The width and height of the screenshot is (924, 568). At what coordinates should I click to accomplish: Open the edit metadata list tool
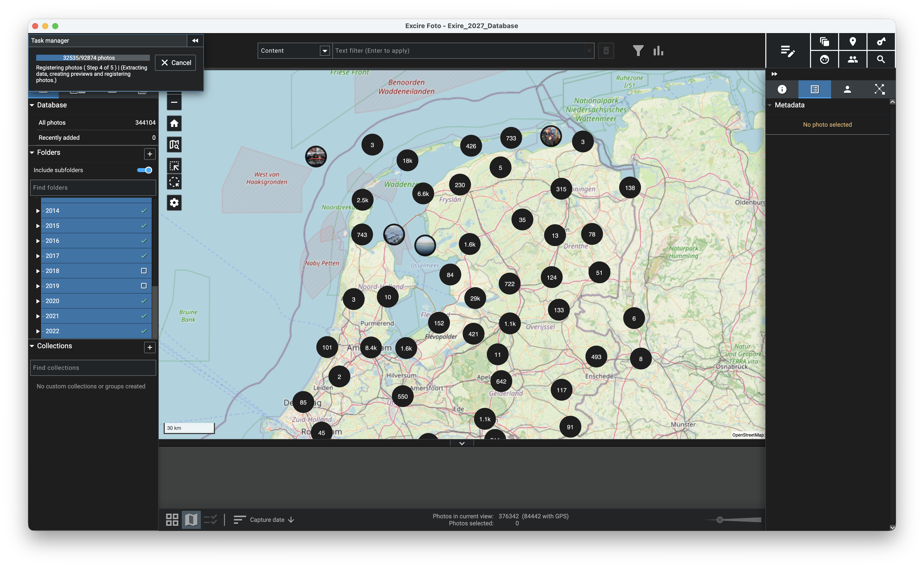click(788, 51)
